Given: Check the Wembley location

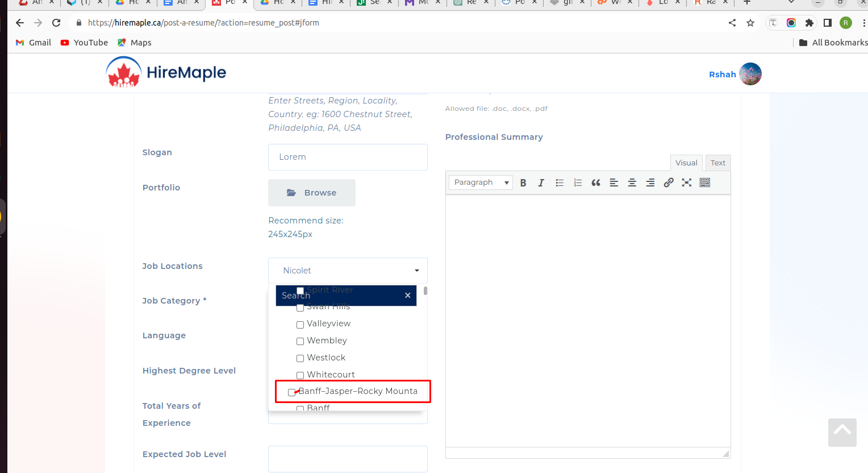Looking at the screenshot, I should (x=300, y=342).
